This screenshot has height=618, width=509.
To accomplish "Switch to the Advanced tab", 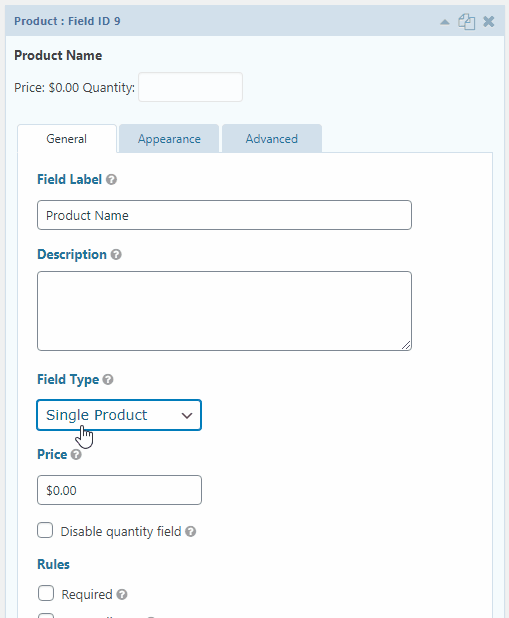I will [x=272, y=139].
